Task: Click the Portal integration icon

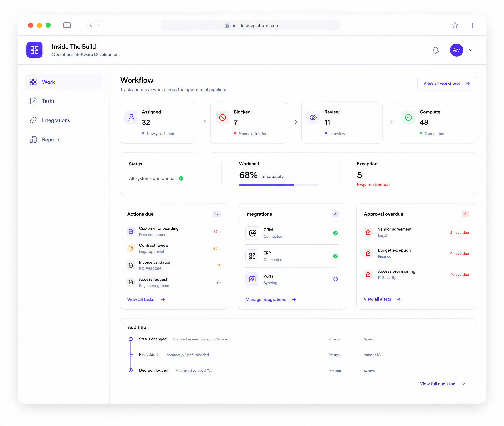Action: click(x=252, y=279)
